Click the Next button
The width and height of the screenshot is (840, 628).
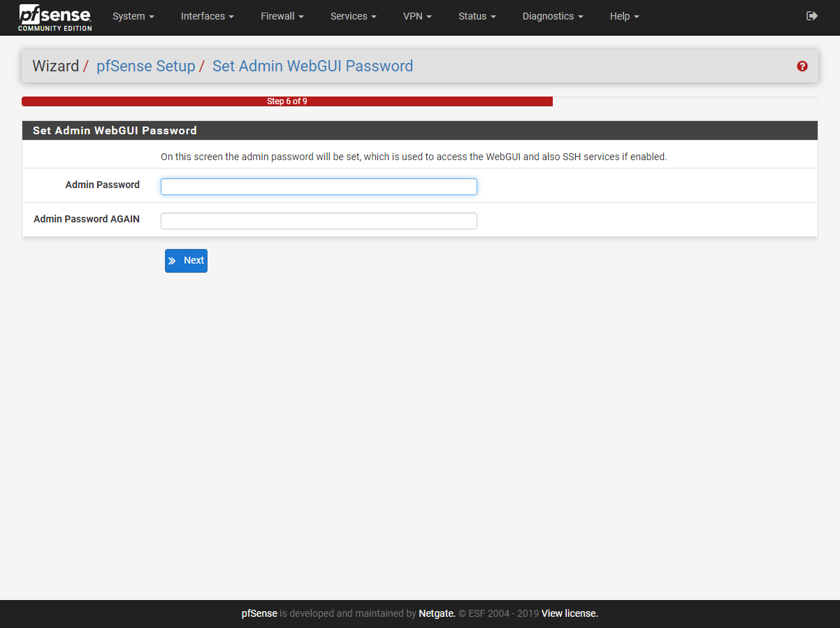coord(186,261)
